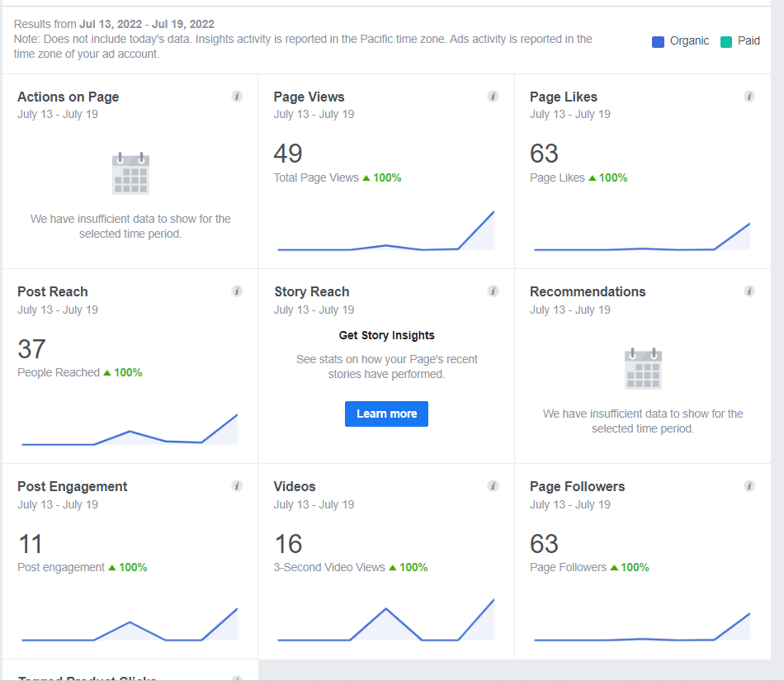Screen dimensions: 784x681
Task: Click the info icon on Page Followers card
Action: click(749, 486)
